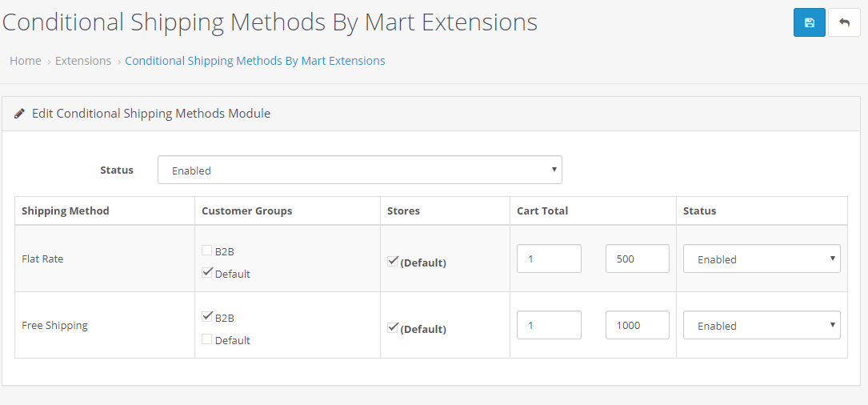Select Free Shipping maximum total 1000 field

pyautogui.click(x=638, y=325)
